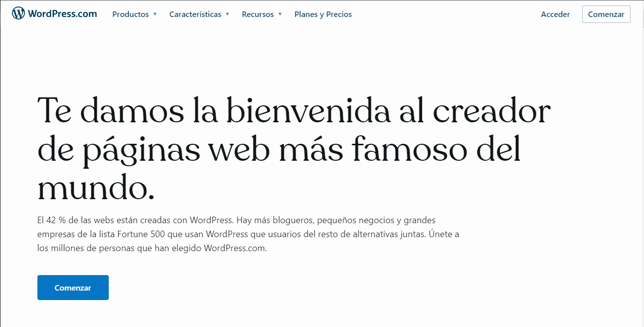Viewport: 644px width, 327px height.
Task: Expand the Productos dropdown arrow
Action: [155, 14]
